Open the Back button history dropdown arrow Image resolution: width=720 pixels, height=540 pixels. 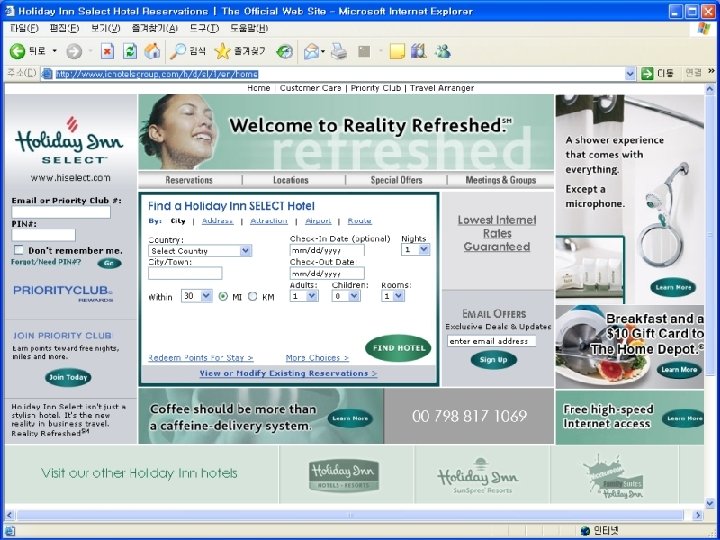(x=55, y=51)
